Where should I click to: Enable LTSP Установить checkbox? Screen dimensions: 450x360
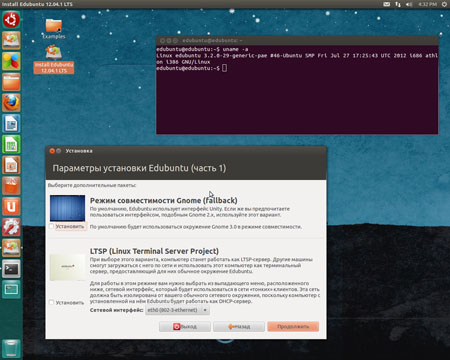(x=51, y=302)
